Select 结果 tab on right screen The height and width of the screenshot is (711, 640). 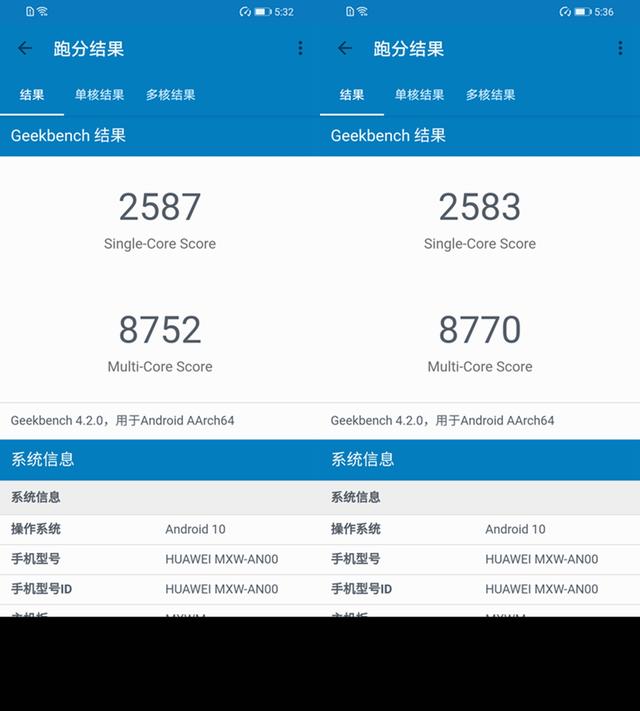pos(352,95)
